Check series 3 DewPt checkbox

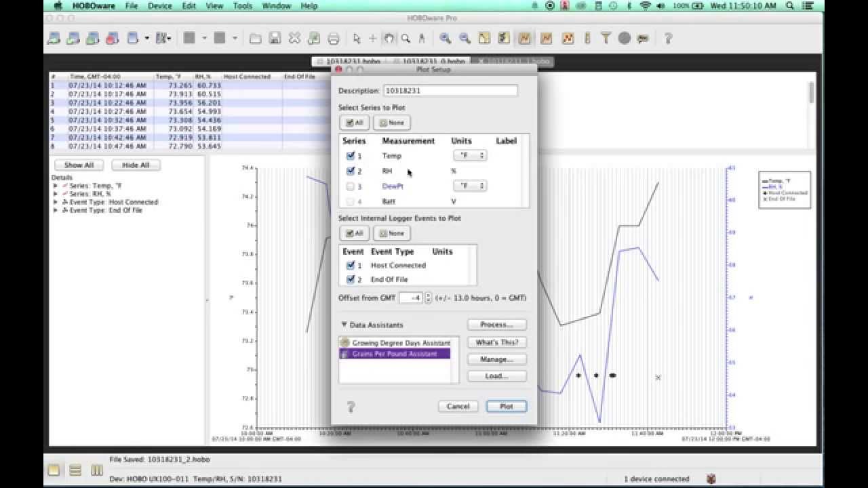tap(351, 186)
